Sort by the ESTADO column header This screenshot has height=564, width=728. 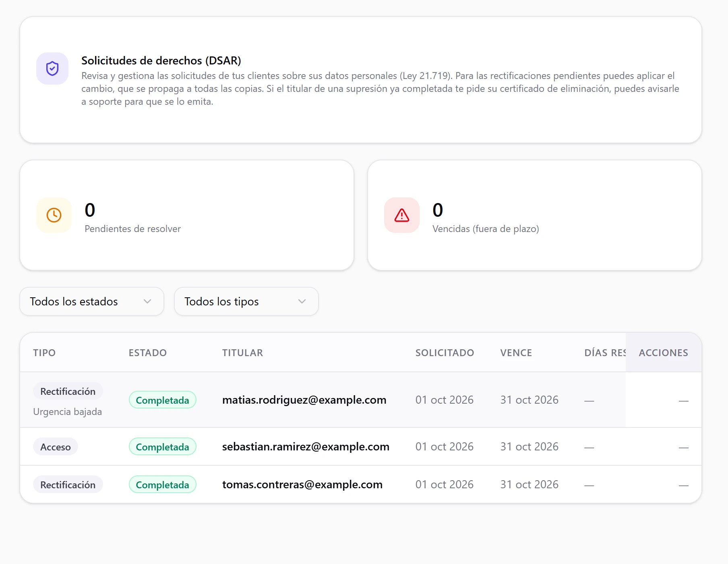[x=148, y=353]
